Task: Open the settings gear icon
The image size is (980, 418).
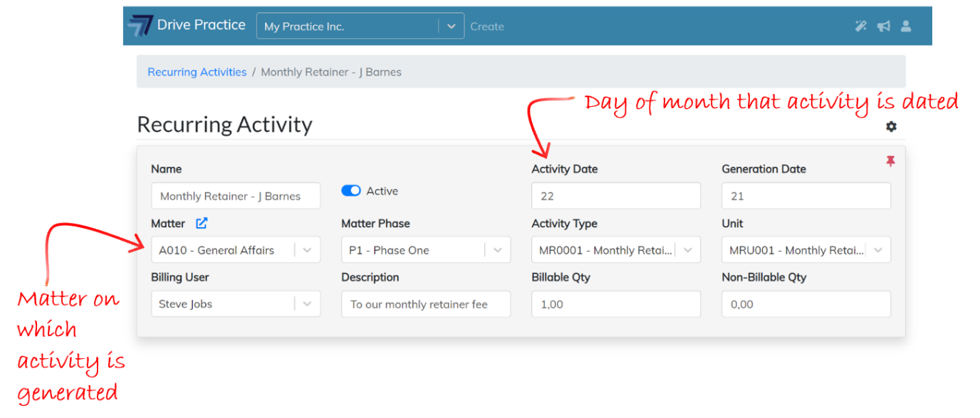Action: tap(891, 126)
